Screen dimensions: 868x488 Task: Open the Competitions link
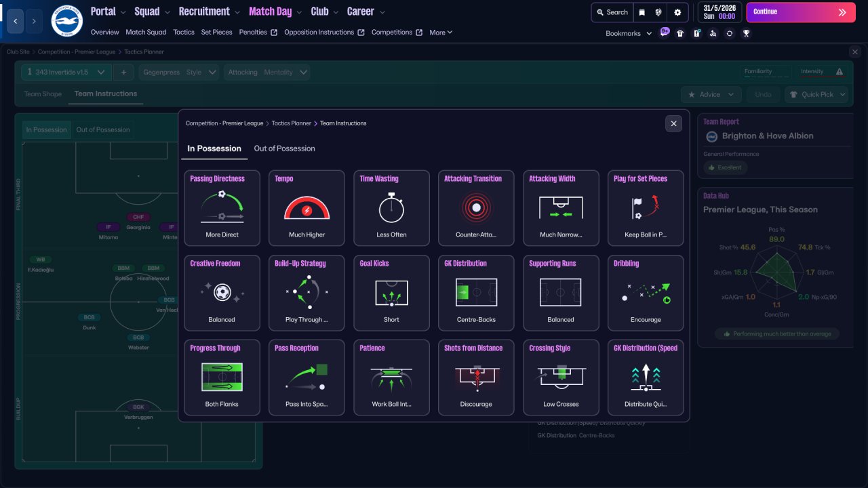[x=397, y=32]
